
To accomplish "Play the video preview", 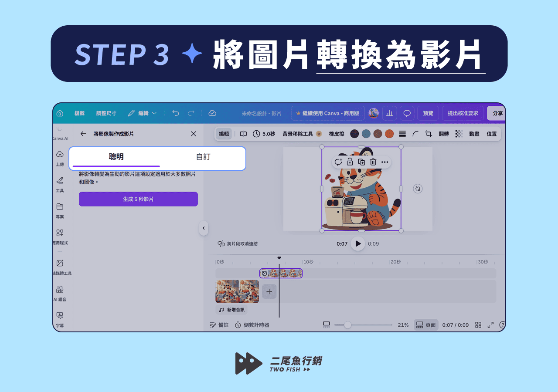I will pos(358,243).
